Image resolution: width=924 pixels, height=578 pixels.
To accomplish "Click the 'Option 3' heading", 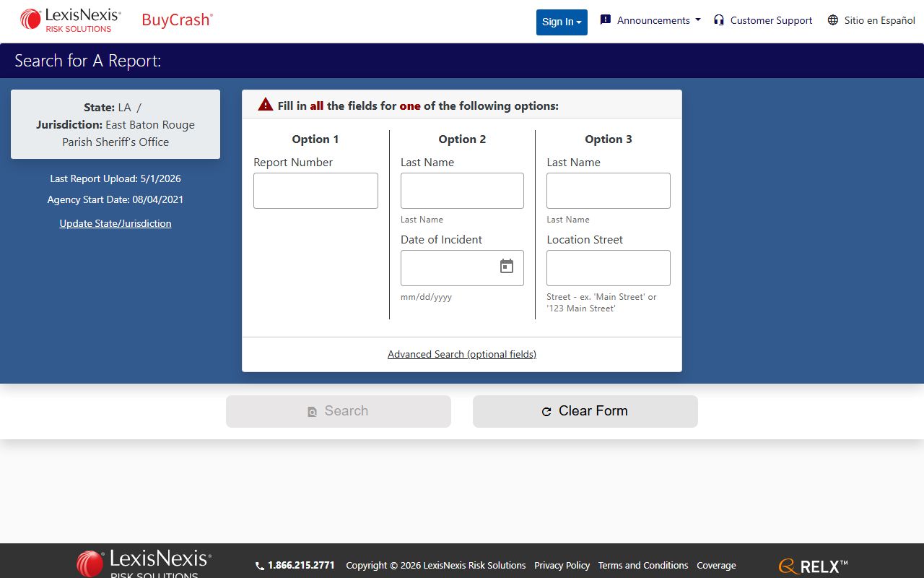I will click(609, 139).
